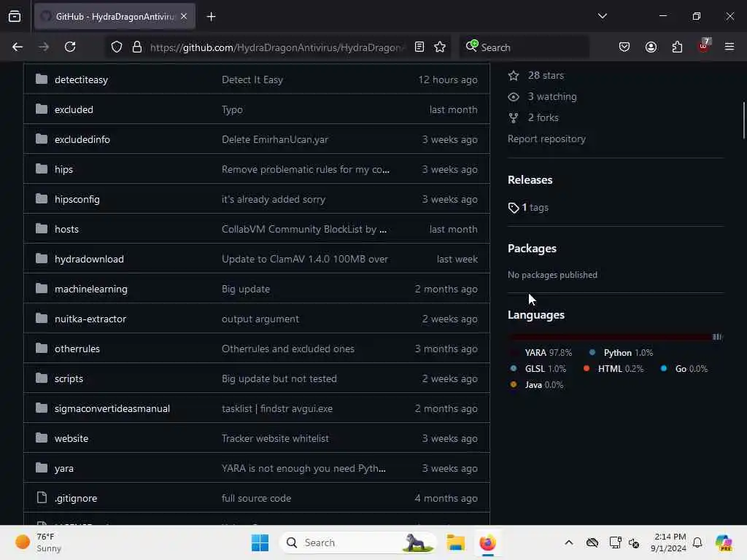Open commit 'Tracker website whitelist'
The width and height of the screenshot is (747, 560).
[275, 438]
